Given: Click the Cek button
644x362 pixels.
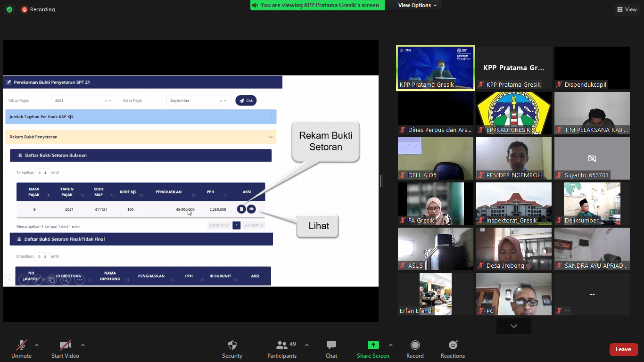Looking at the screenshot, I should click(x=246, y=100).
